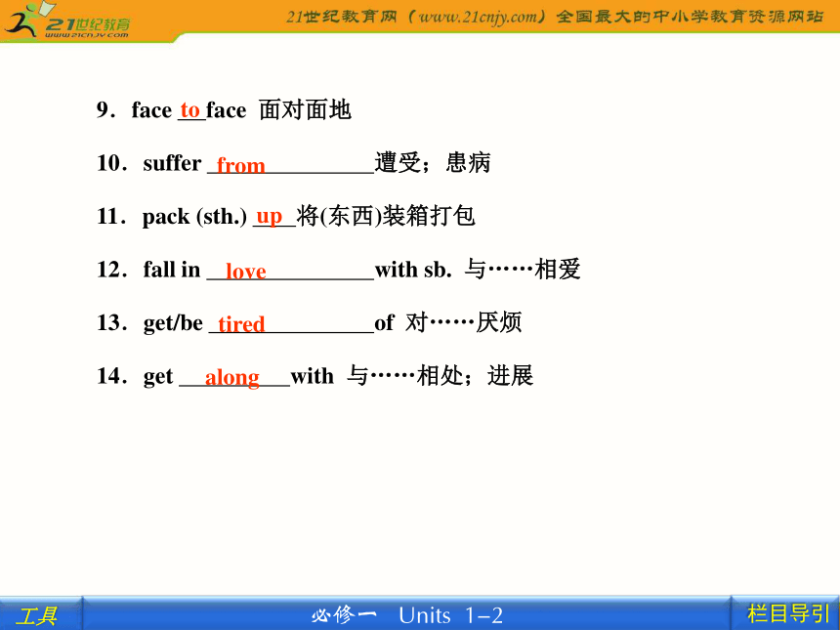Click the phrase 与……相处；进展
Viewport: 840px width, 630px height.
[440, 375]
